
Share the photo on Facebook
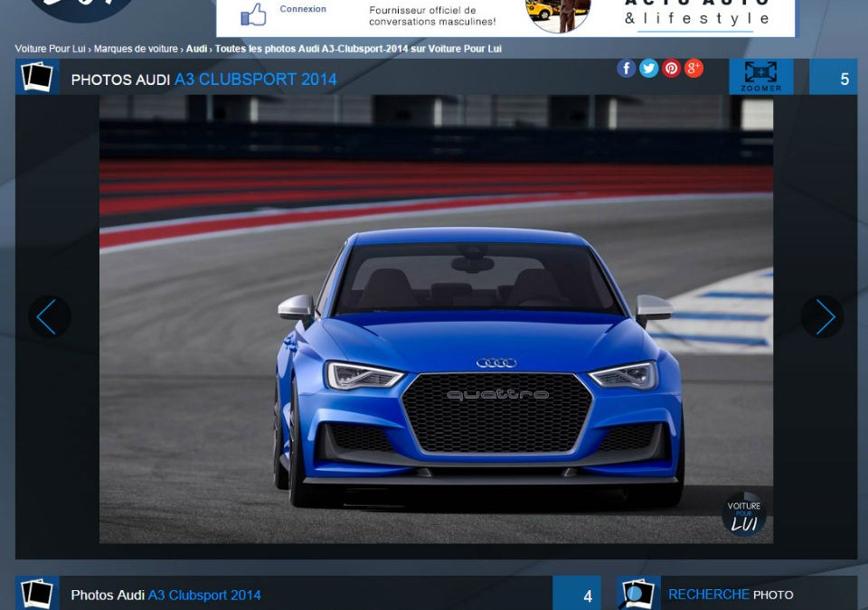click(x=626, y=69)
